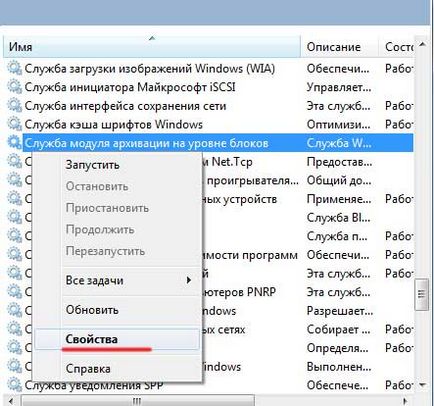Viewport: 434px width, 406px height.
Task: Select Служба загрузки изображений Windows (WIA)
Action: [x=150, y=68]
